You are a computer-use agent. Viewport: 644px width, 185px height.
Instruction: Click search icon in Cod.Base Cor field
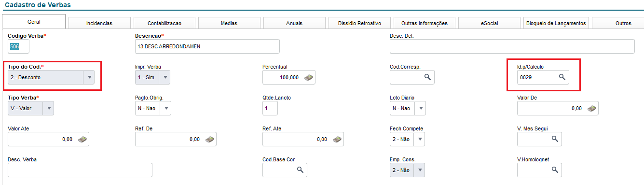coord(300,170)
